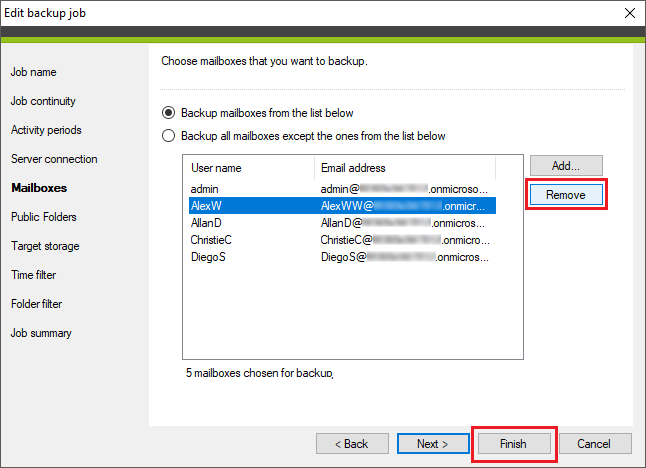
Task: Open the Time filter step
Action: (x=34, y=275)
